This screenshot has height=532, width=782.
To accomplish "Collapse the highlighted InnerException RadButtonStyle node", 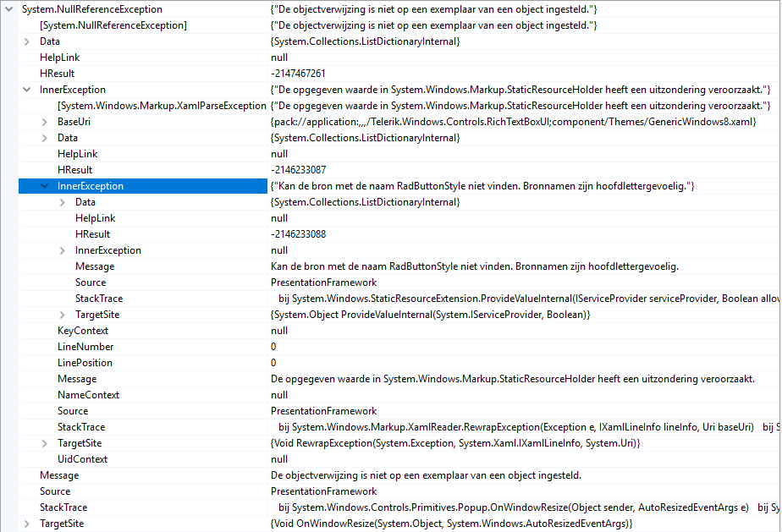I will pyautogui.click(x=45, y=186).
